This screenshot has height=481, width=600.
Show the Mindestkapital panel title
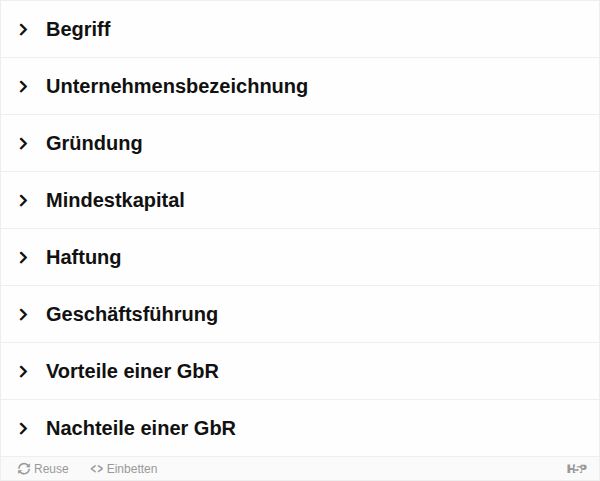115,201
